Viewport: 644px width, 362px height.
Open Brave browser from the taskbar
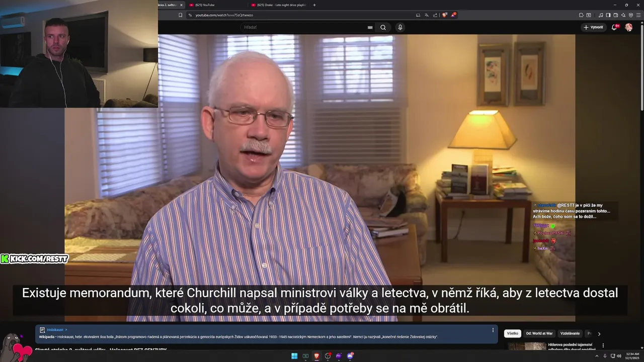316,356
